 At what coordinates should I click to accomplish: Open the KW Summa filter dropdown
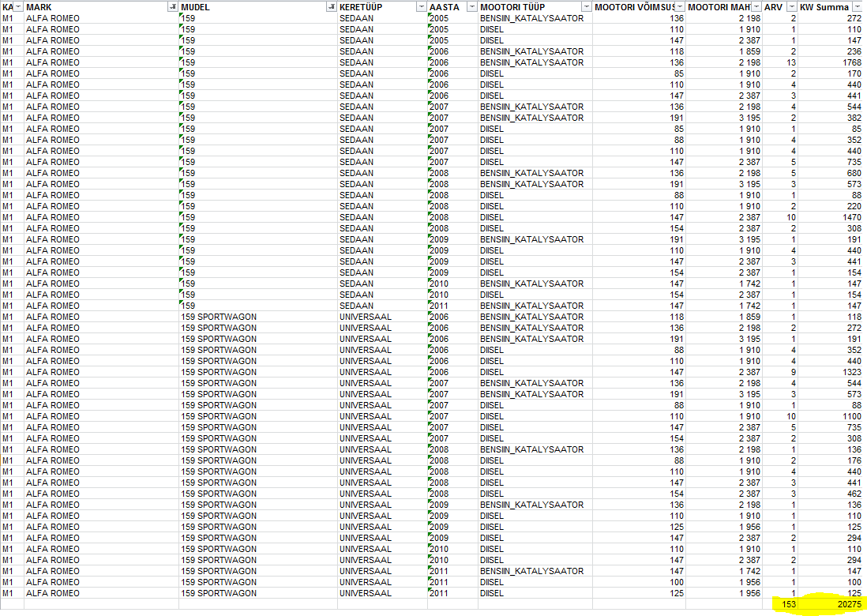coord(858,7)
